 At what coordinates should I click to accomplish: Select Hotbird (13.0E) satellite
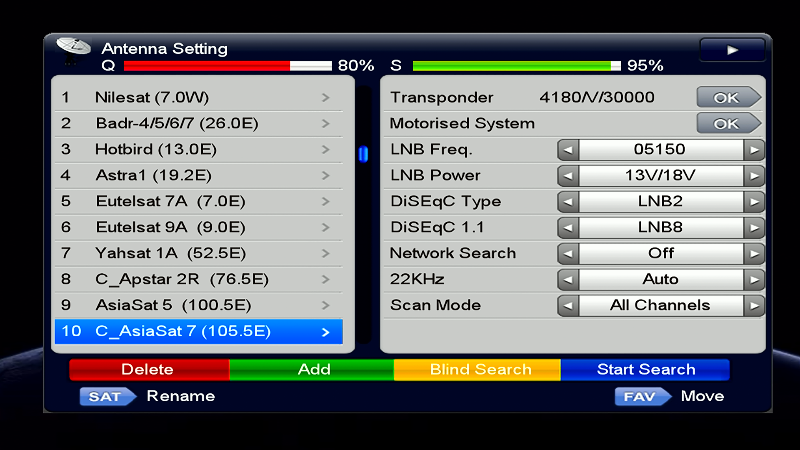(198, 149)
